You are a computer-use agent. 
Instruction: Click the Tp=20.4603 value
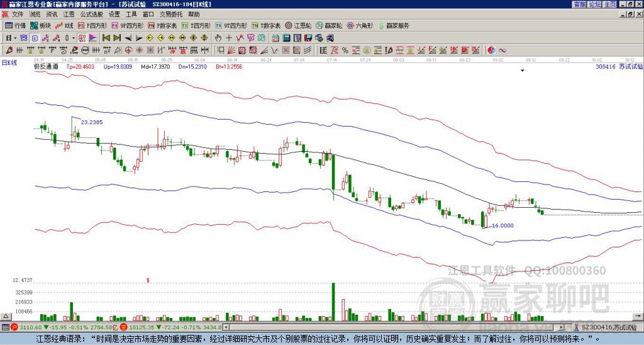(x=80, y=66)
